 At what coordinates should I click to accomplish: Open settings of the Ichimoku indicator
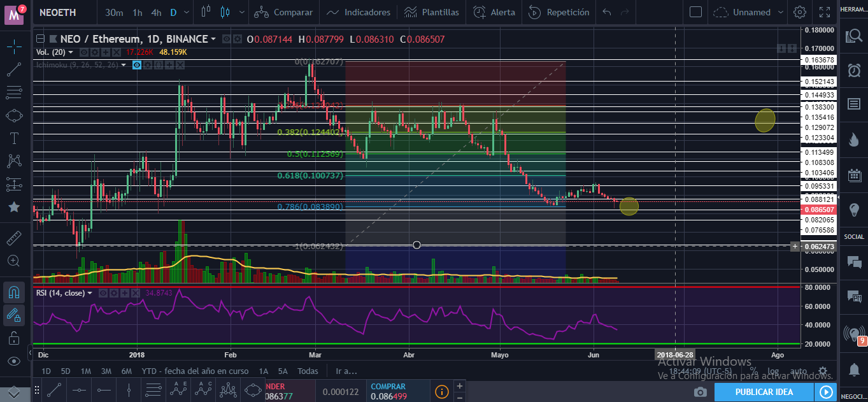click(x=147, y=65)
